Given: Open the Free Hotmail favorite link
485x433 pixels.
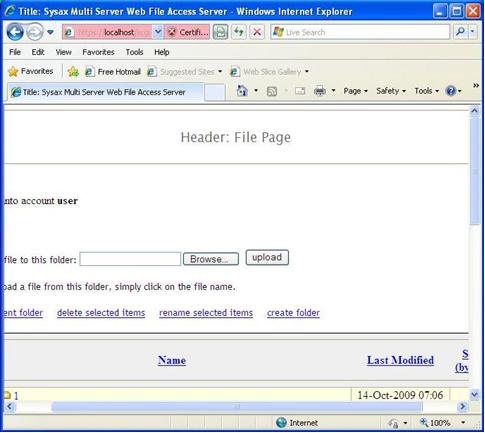Looking at the screenshot, I should (113, 72).
